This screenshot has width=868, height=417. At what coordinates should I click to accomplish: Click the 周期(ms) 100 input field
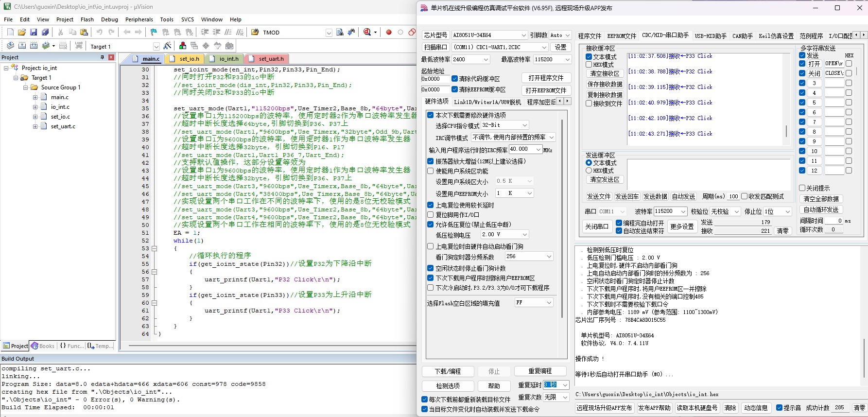point(733,196)
